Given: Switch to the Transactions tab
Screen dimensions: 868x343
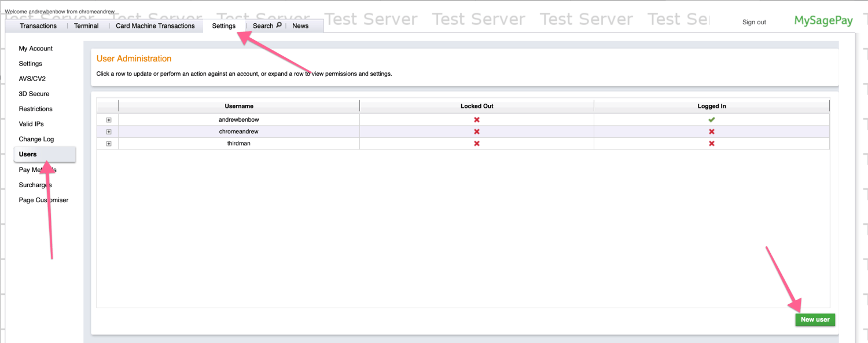Looking at the screenshot, I should coord(38,25).
